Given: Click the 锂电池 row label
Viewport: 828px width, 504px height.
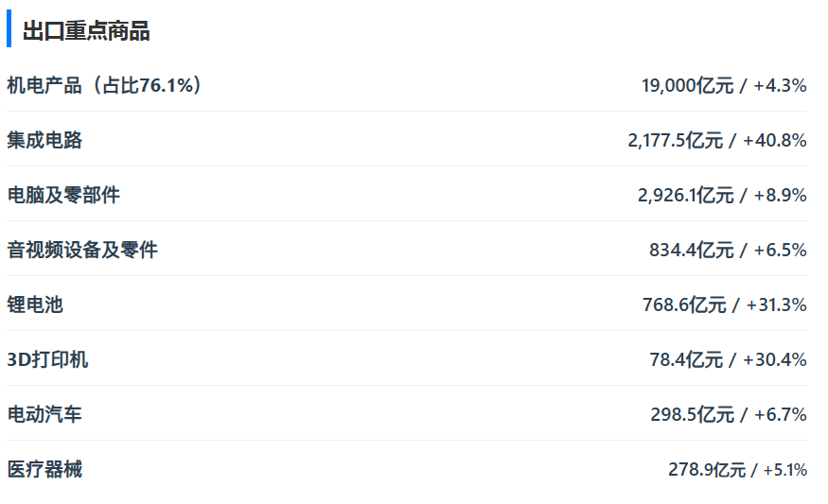Looking at the screenshot, I should [x=35, y=304].
